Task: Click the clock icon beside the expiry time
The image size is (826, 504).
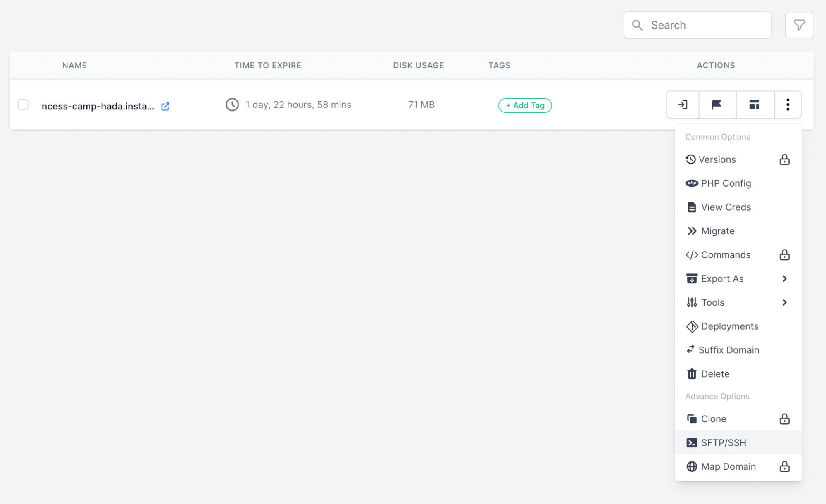Action: point(232,105)
